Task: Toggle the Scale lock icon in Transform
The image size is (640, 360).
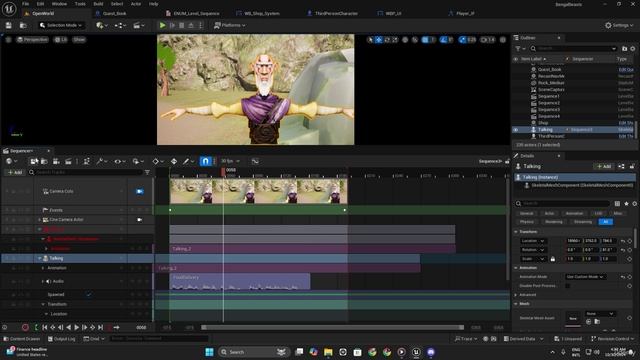Action: pyautogui.click(x=553, y=259)
